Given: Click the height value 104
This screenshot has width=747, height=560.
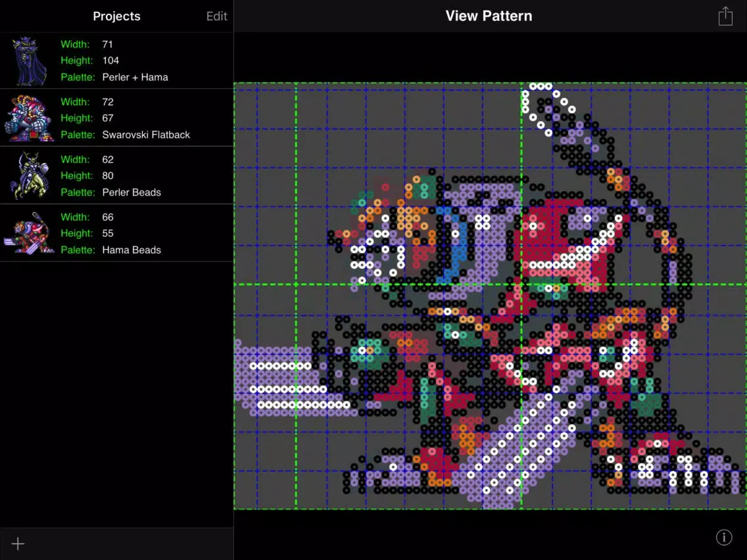Looking at the screenshot, I should [110, 60].
